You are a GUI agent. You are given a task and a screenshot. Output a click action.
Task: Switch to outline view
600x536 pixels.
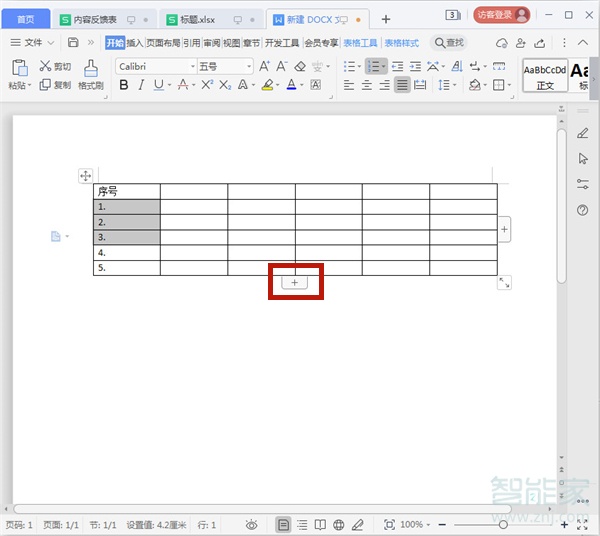tap(302, 525)
